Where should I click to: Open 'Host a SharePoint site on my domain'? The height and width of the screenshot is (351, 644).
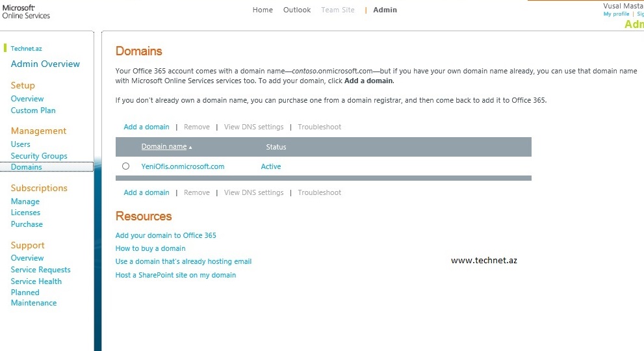pyautogui.click(x=175, y=275)
